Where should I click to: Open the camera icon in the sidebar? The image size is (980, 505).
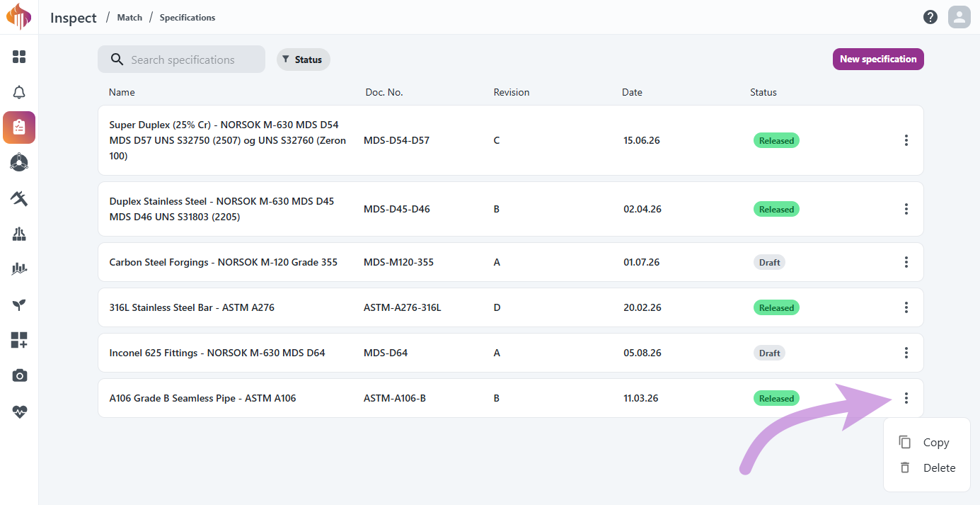[x=19, y=375]
